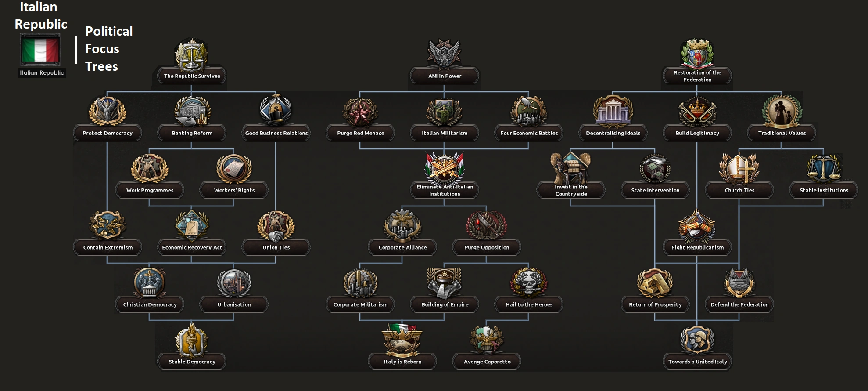Click the 'Political Focus Trees' heading text
868x391 pixels.
109,49
